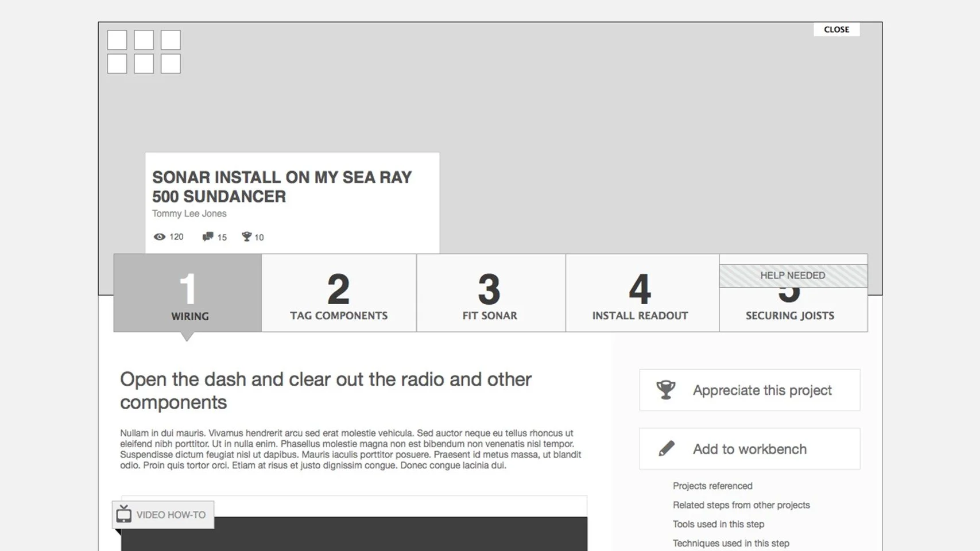Click the dark video player area

pyautogui.click(x=354, y=534)
